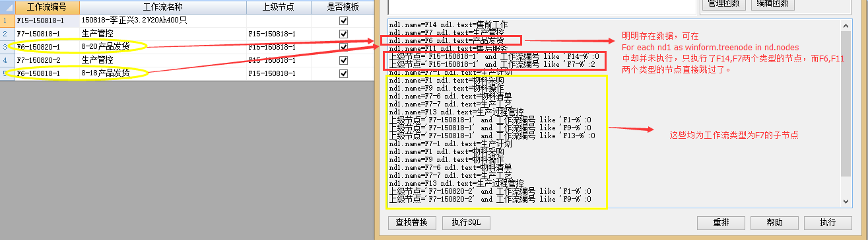Viewport: 868px width, 240px height.
Task: Click line 'F7-150820-2' like 'F9-%' :0
Action: click(x=490, y=199)
